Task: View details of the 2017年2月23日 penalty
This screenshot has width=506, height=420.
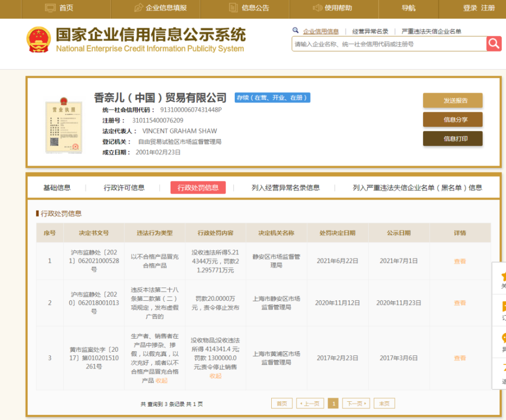Action: pyautogui.click(x=460, y=358)
